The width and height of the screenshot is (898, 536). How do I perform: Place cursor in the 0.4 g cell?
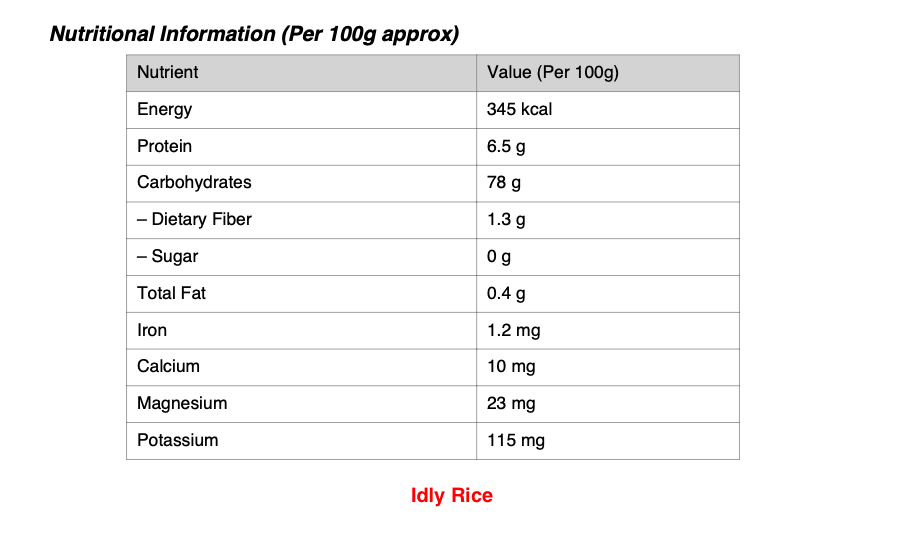click(x=506, y=293)
